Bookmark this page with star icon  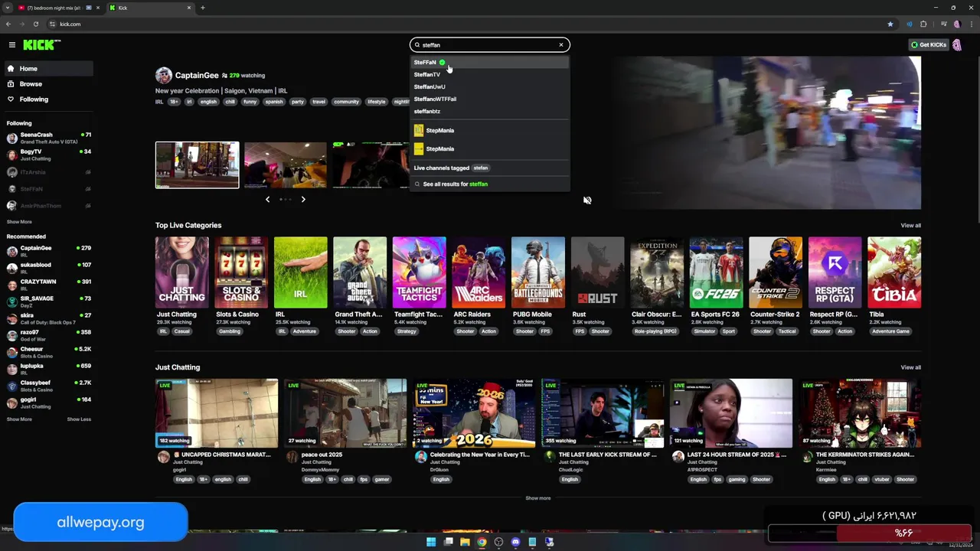coord(890,24)
